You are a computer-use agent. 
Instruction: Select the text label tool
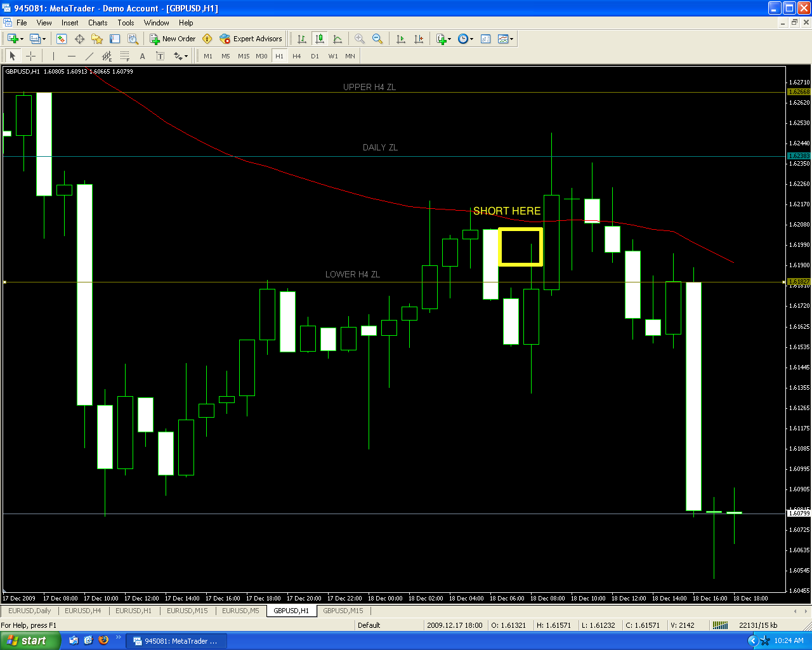pyautogui.click(x=160, y=56)
